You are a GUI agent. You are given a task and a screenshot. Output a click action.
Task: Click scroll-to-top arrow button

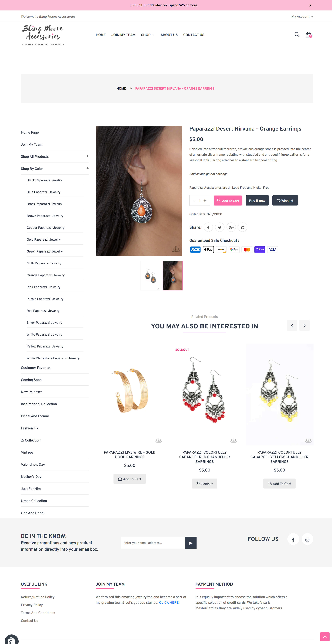325,637
